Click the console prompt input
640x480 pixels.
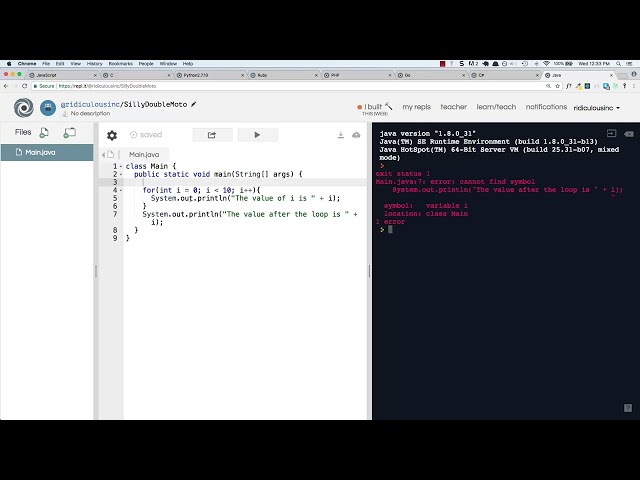[390, 230]
